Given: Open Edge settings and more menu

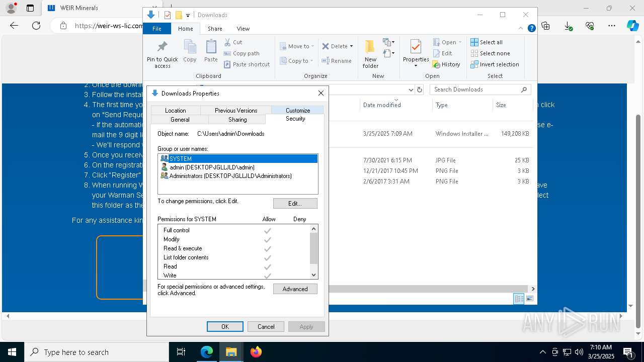Looking at the screenshot, I should 612,26.
